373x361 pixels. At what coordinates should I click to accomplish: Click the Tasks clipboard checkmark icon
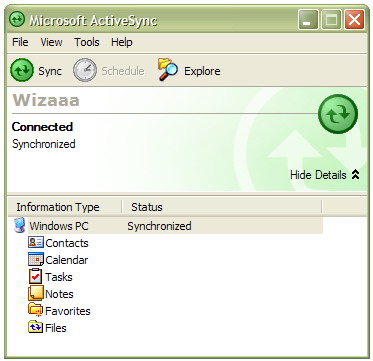[x=35, y=276]
